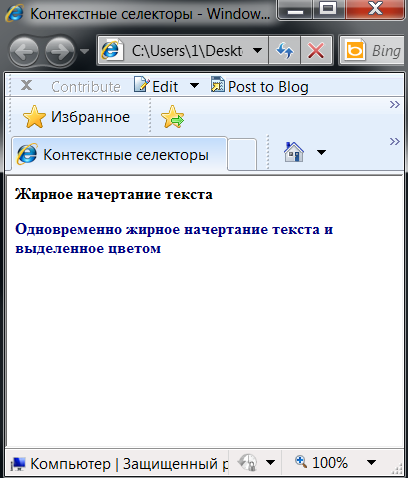Click Post to Blog
The height and width of the screenshot is (478, 408).
(x=259, y=86)
